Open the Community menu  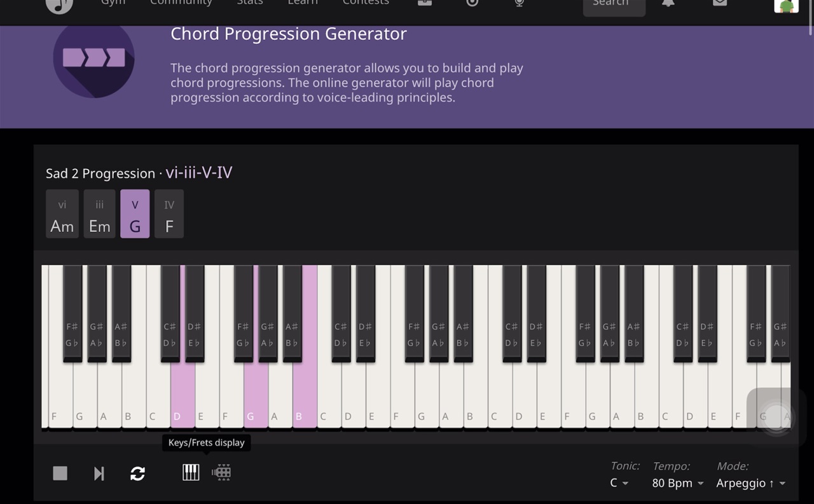coord(181,3)
